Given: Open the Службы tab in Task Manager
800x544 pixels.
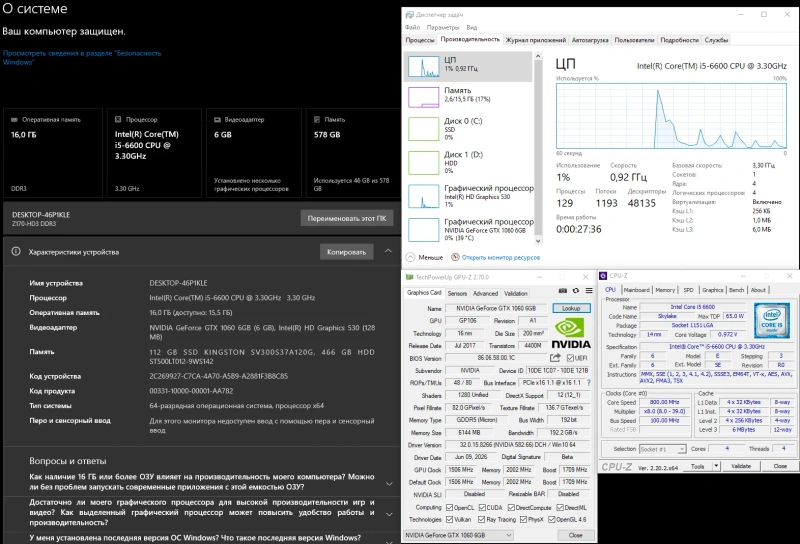Looking at the screenshot, I should (x=716, y=40).
